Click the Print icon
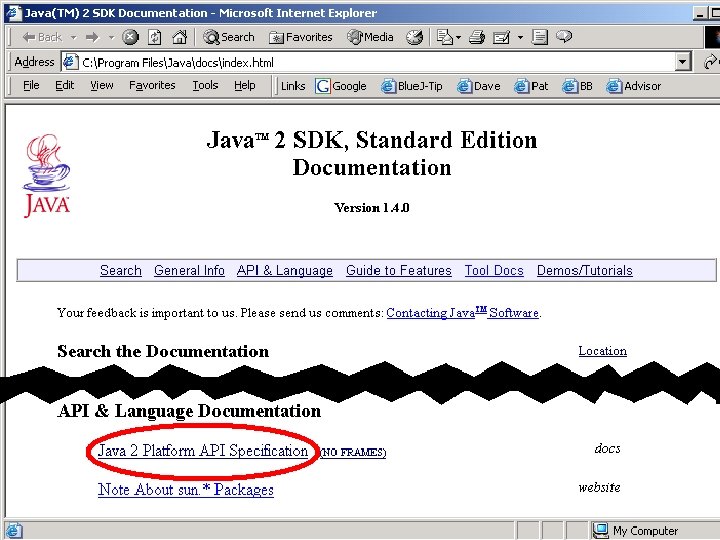The height and width of the screenshot is (540, 720). tap(477, 37)
